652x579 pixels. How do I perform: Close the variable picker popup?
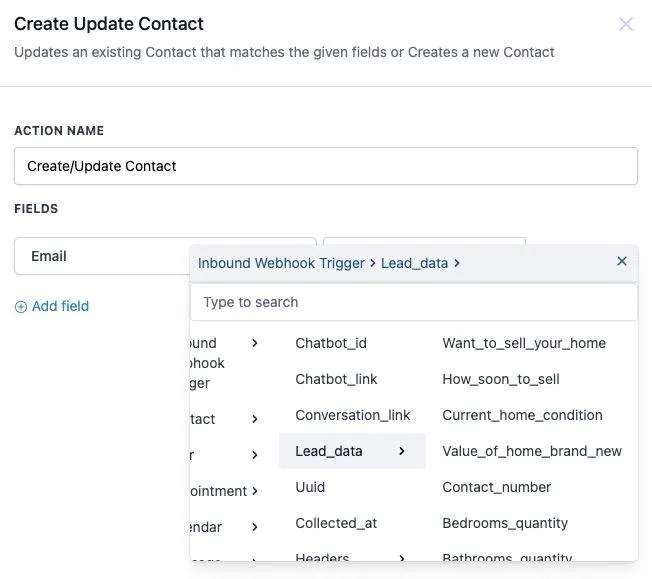(622, 261)
